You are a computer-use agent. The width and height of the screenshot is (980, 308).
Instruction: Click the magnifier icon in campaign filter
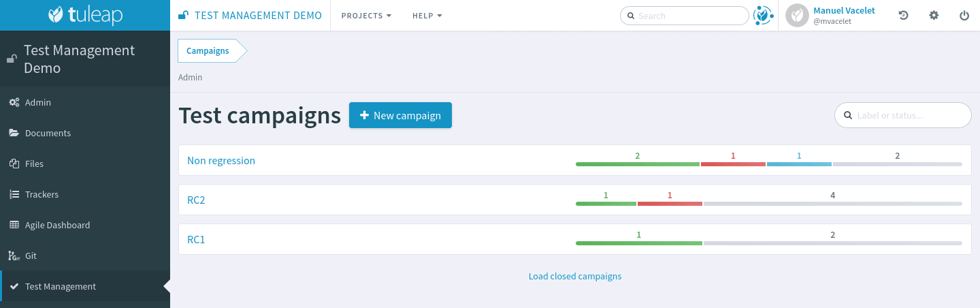coord(847,115)
